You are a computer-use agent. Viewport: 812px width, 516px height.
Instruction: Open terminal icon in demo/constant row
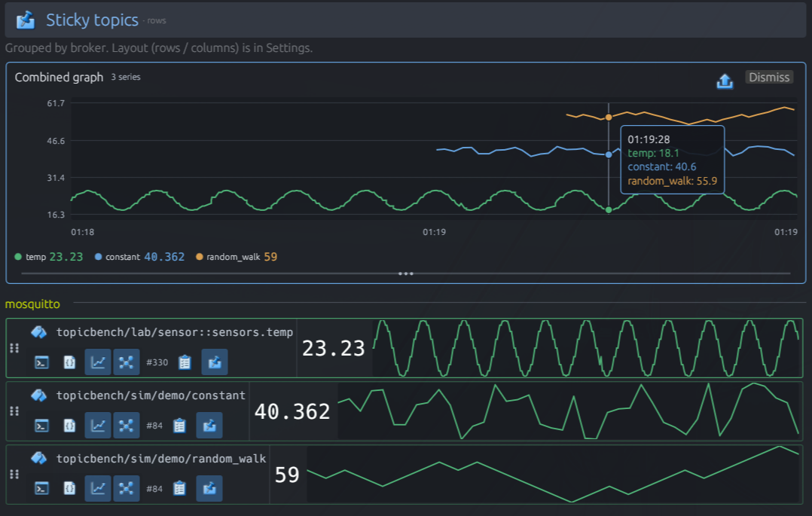click(41, 426)
